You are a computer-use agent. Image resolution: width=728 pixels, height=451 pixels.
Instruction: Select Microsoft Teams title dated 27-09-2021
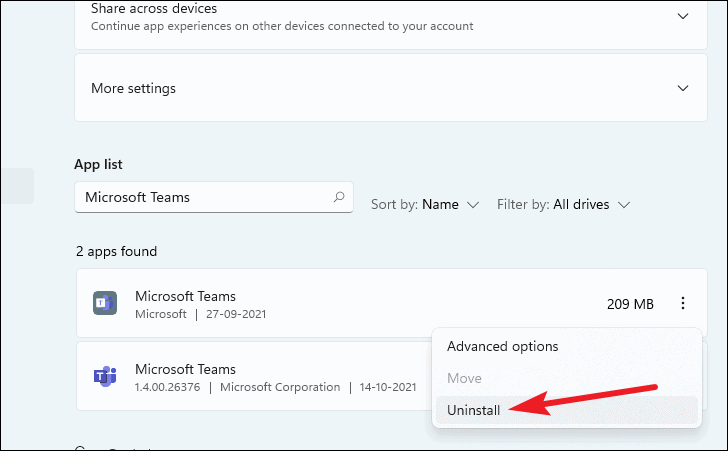(x=185, y=296)
